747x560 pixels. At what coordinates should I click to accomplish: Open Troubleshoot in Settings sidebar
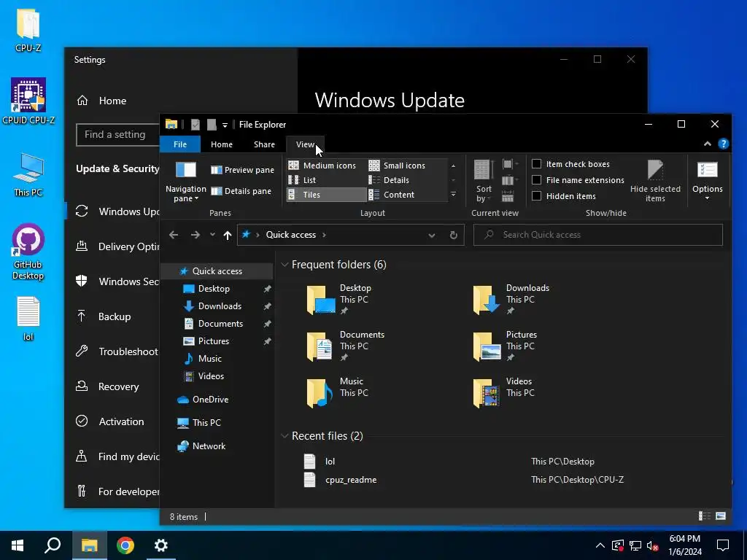coord(128,351)
